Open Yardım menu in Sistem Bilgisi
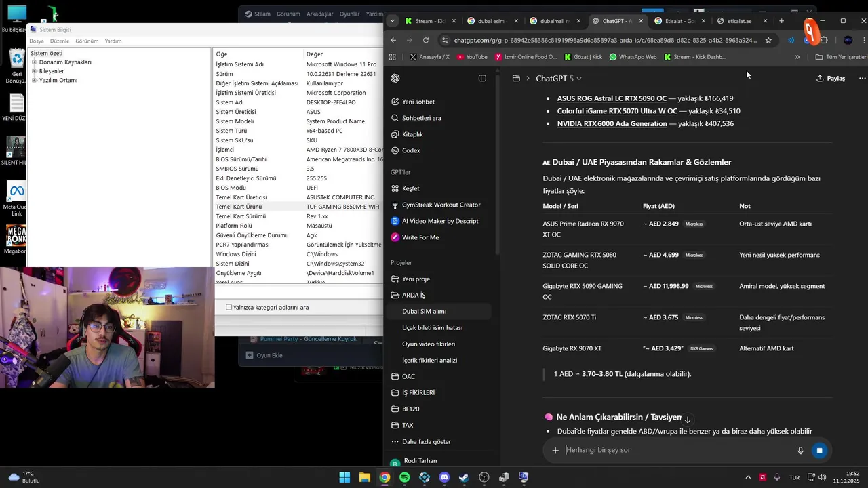This screenshot has height=488, width=868. tap(113, 41)
